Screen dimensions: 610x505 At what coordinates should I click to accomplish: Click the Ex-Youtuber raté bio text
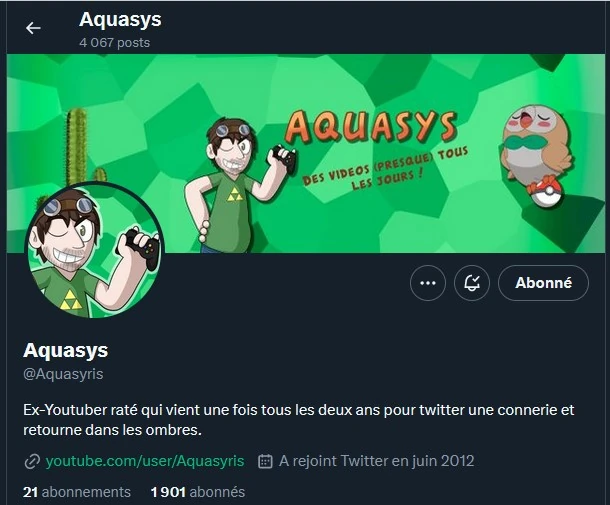(x=298, y=420)
